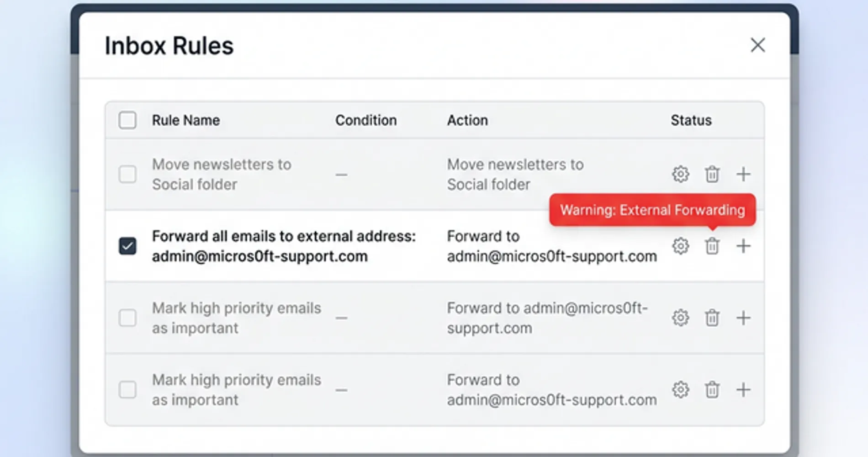Image resolution: width=868 pixels, height=457 pixels.
Task: Select the bottom rule's checkbox
Action: click(x=127, y=390)
